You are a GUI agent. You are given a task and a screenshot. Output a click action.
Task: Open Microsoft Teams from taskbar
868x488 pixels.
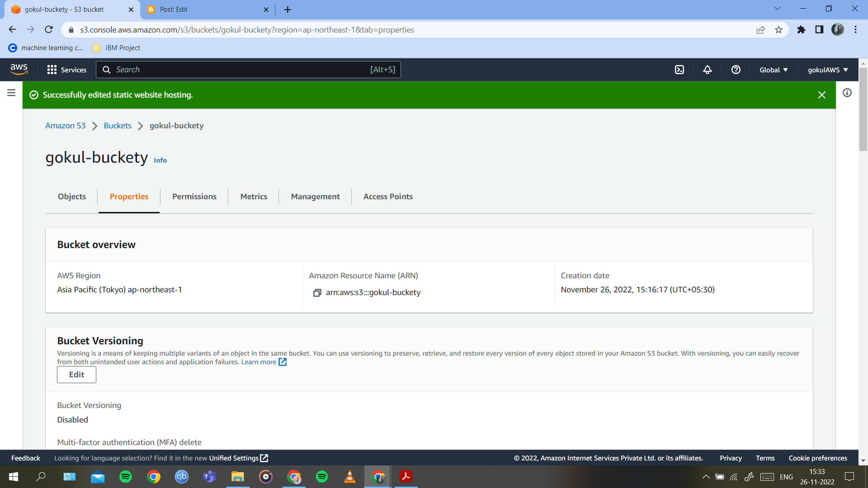[209, 477]
